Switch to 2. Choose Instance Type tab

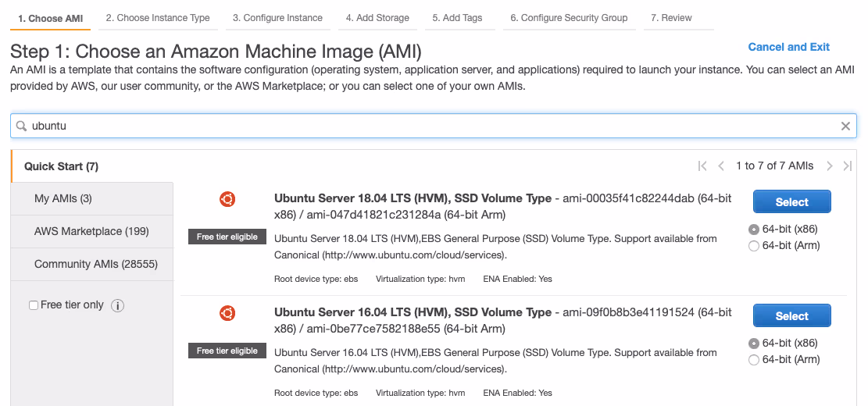(158, 18)
